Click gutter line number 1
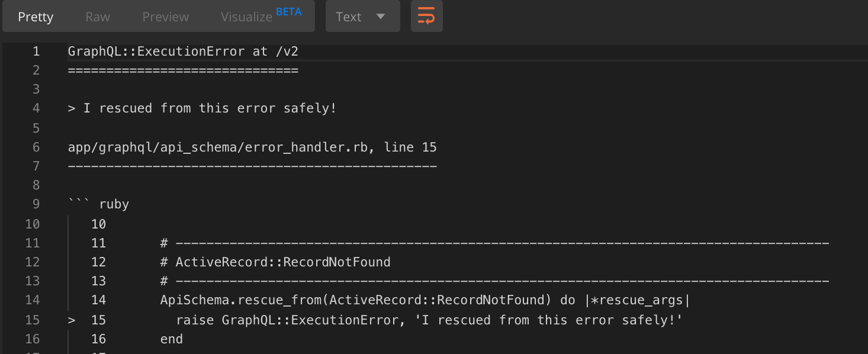The height and width of the screenshot is (354, 868). pos(36,52)
